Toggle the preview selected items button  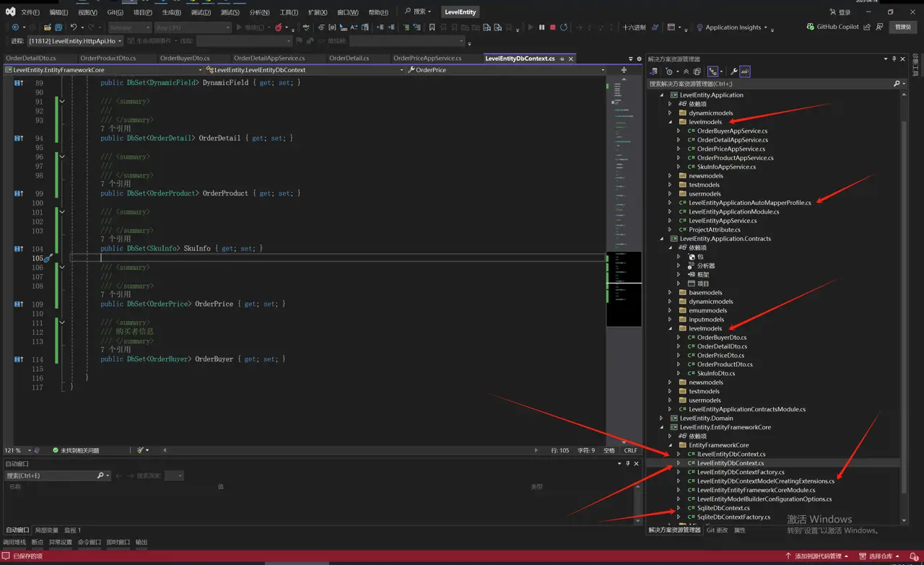click(745, 71)
